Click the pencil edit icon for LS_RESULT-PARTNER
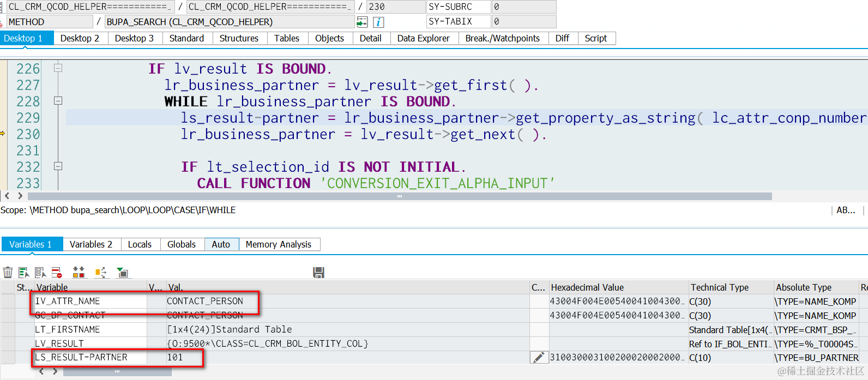Screen dimensions: 868x380 point(539,358)
